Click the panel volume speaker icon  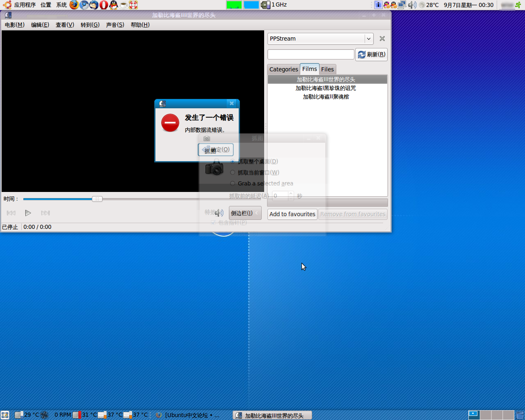click(x=412, y=5)
